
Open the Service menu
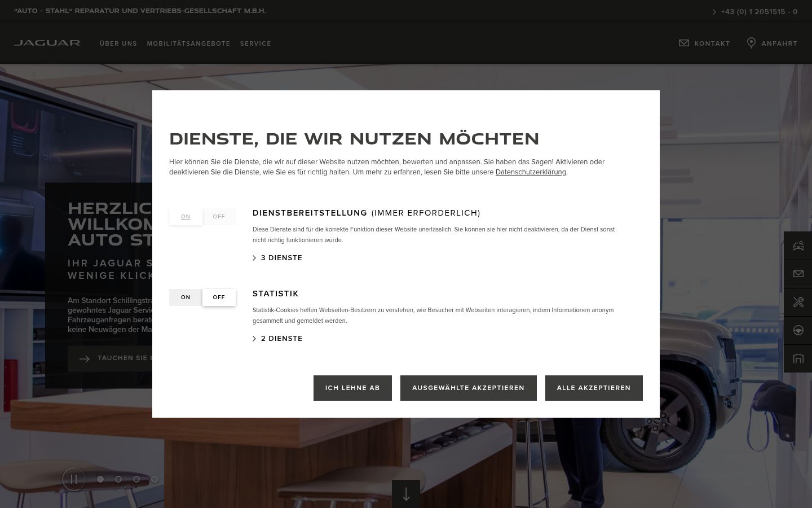click(x=255, y=43)
